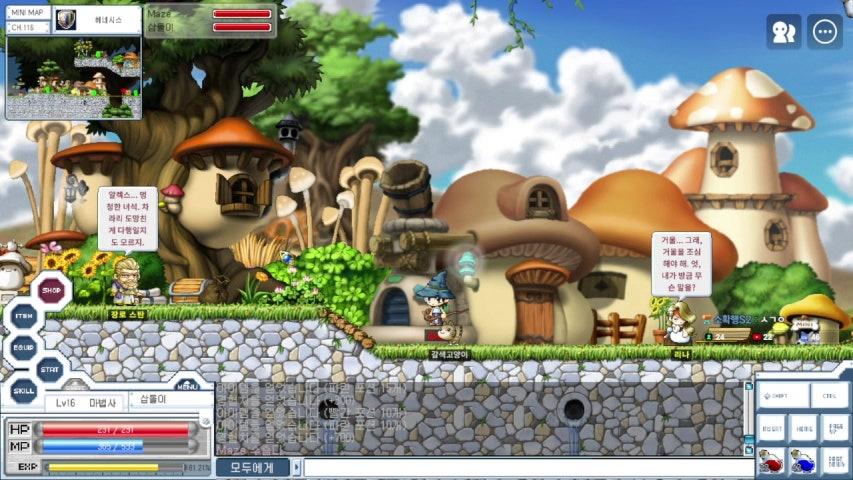The width and height of the screenshot is (853, 480).
Task: Open the SHOP hexagon button
Action: click(x=52, y=291)
